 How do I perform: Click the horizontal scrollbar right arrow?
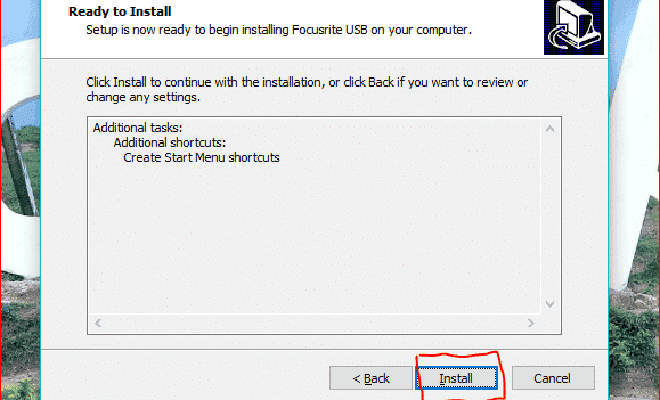(x=531, y=323)
